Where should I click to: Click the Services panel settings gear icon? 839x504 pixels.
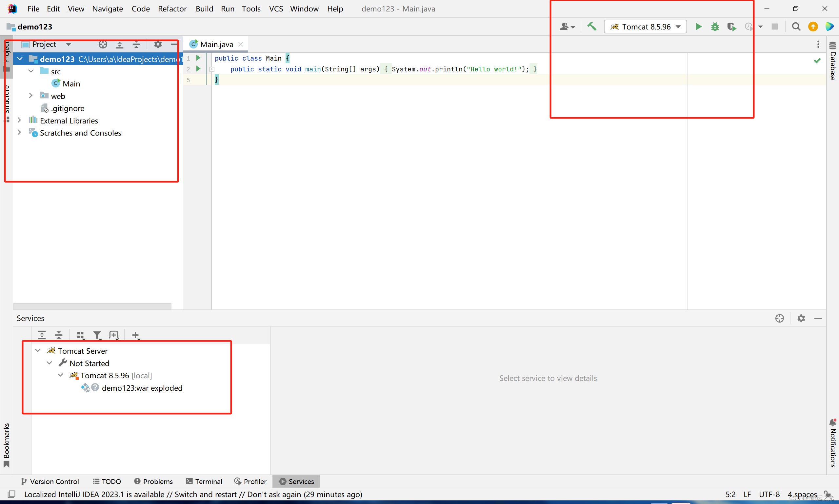point(801,318)
